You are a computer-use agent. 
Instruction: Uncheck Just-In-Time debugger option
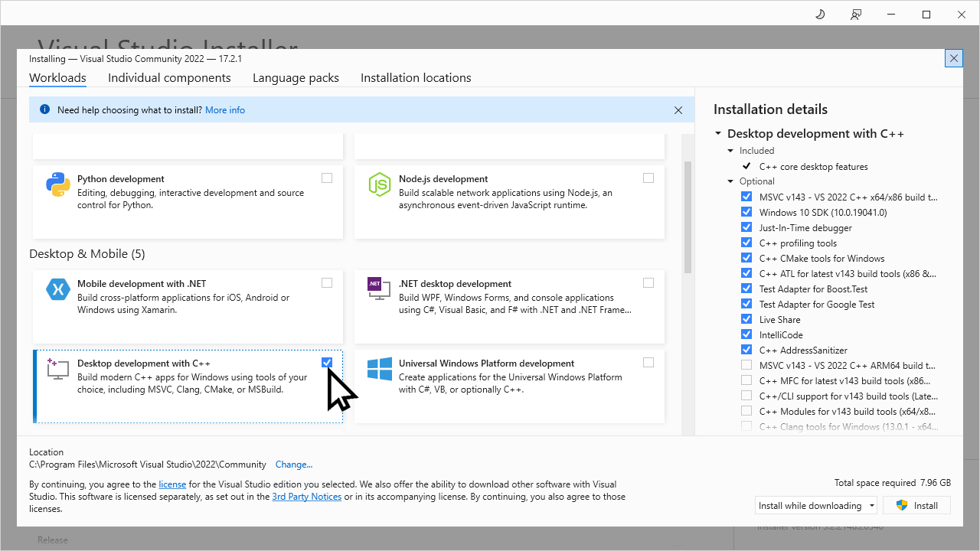746,227
